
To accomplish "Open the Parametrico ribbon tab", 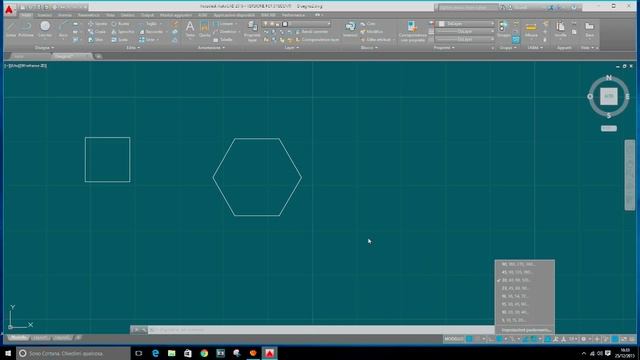I will pyautogui.click(x=89, y=15).
